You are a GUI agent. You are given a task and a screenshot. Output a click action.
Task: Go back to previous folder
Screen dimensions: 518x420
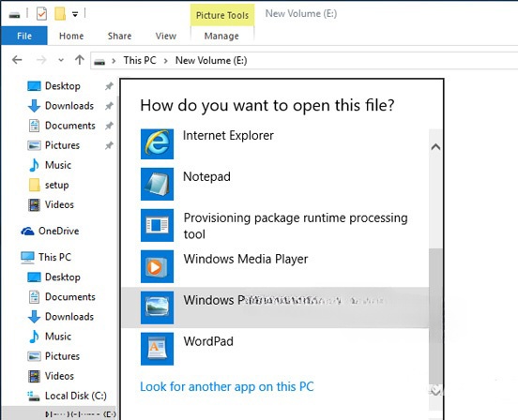tap(17, 60)
